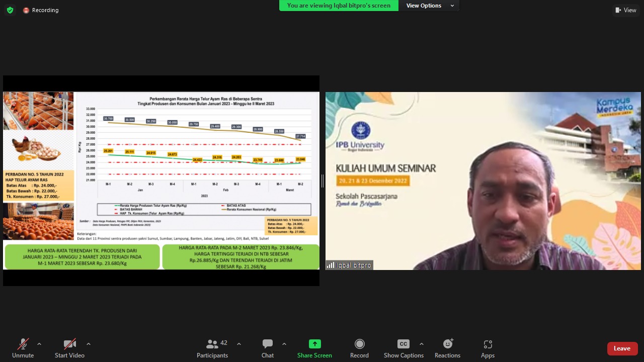
Task: Leave the meeting
Action: (622, 348)
